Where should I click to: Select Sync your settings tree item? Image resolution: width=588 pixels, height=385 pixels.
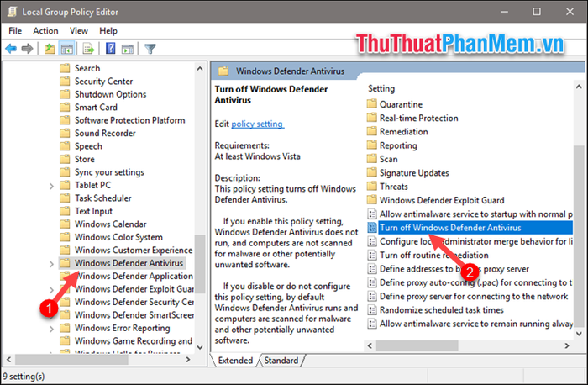[x=109, y=172]
